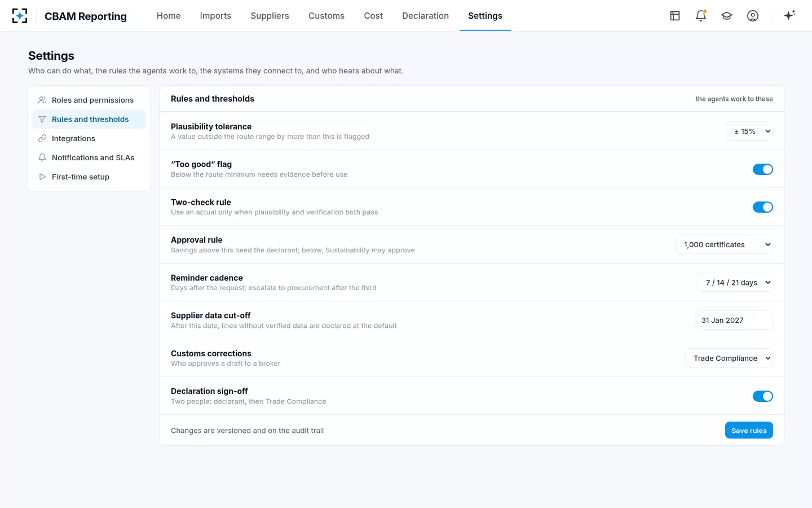
Task: Click the Notifications and SLAs bell icon
Action: tap(42, 157)
